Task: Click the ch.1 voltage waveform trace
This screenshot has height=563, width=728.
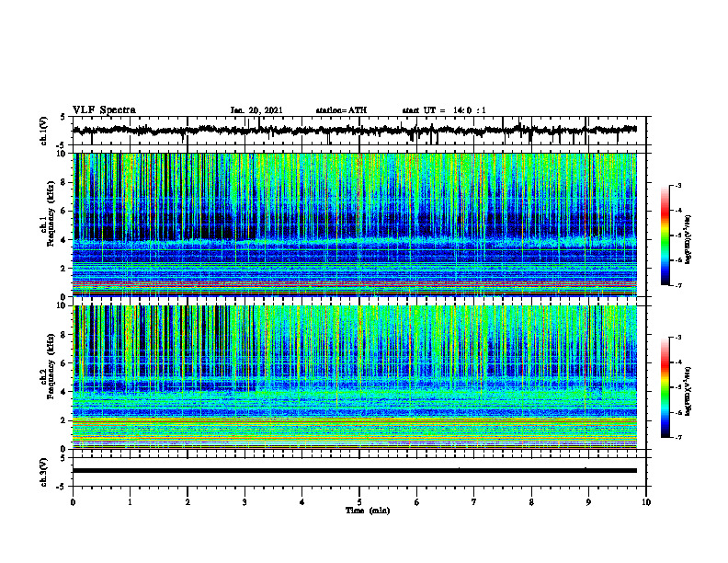Action: 355,131
